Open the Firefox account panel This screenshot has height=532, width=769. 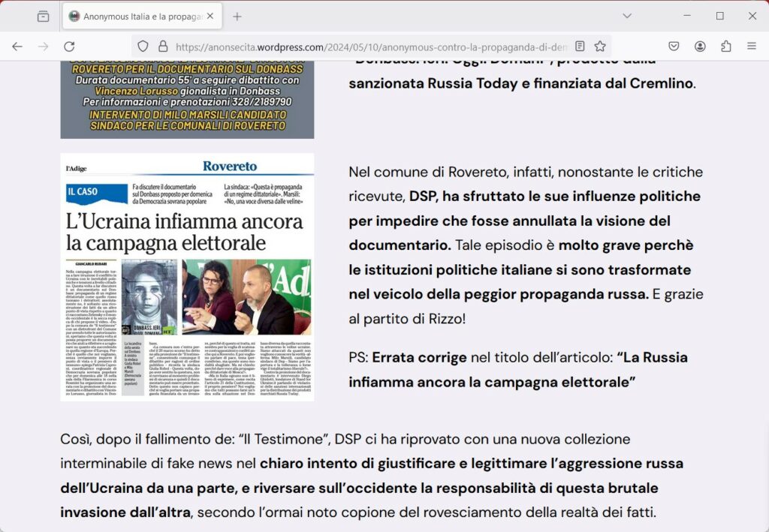pyautogui.click(x=700, y=47)
